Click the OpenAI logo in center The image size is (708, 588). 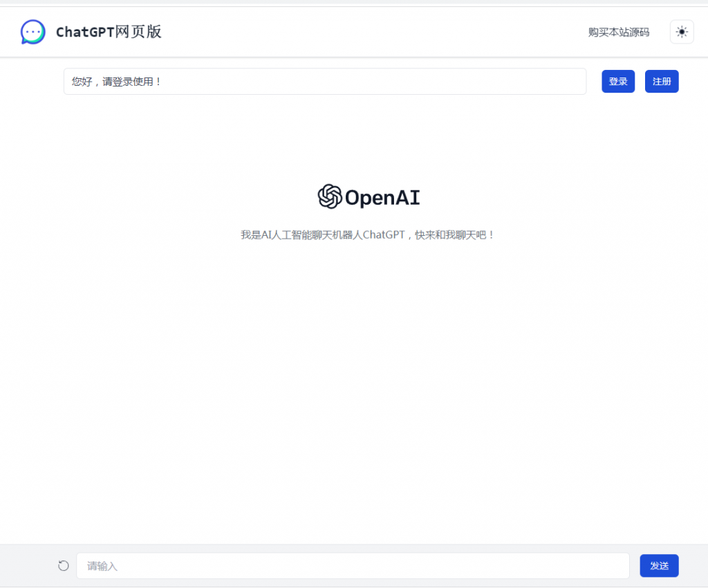coord(369,197)
